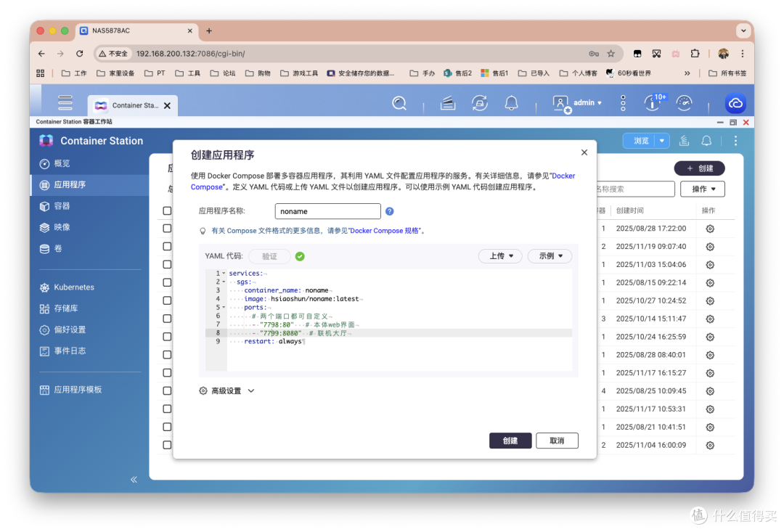Open the browser extensions puzzle icon
This screenshot has height=532, width=784.
[x=695, y=54]
